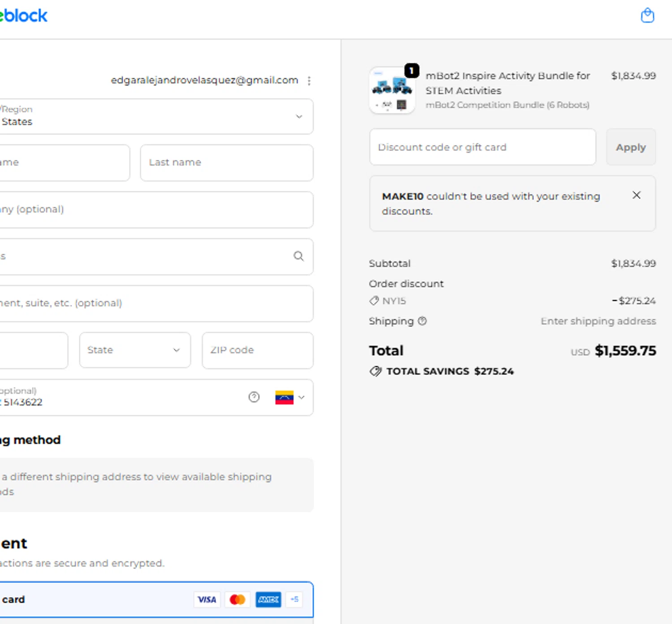Click the -$275.24 discount amount
672x624 pixels.
[633, 301]
